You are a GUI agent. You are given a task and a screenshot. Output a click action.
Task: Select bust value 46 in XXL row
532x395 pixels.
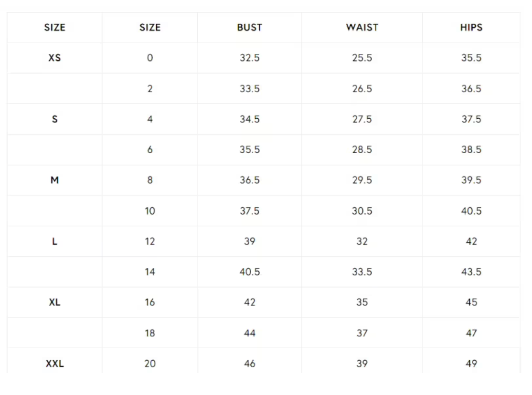249,364
